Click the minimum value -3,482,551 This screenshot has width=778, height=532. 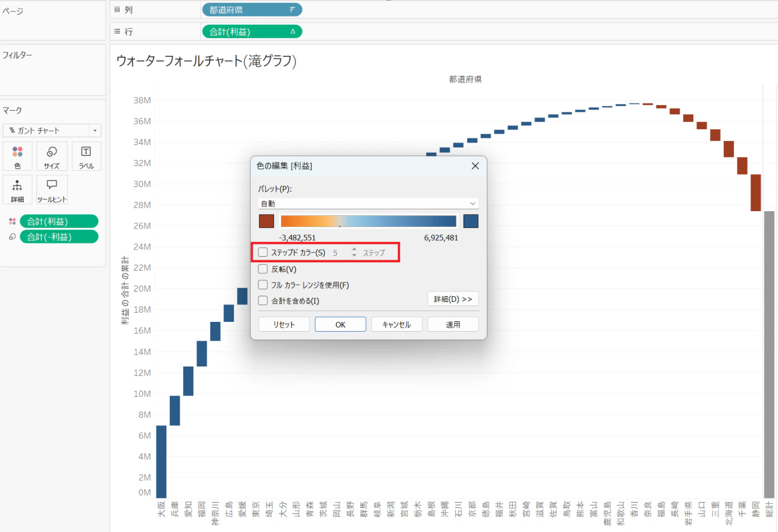tap(297, 238)
